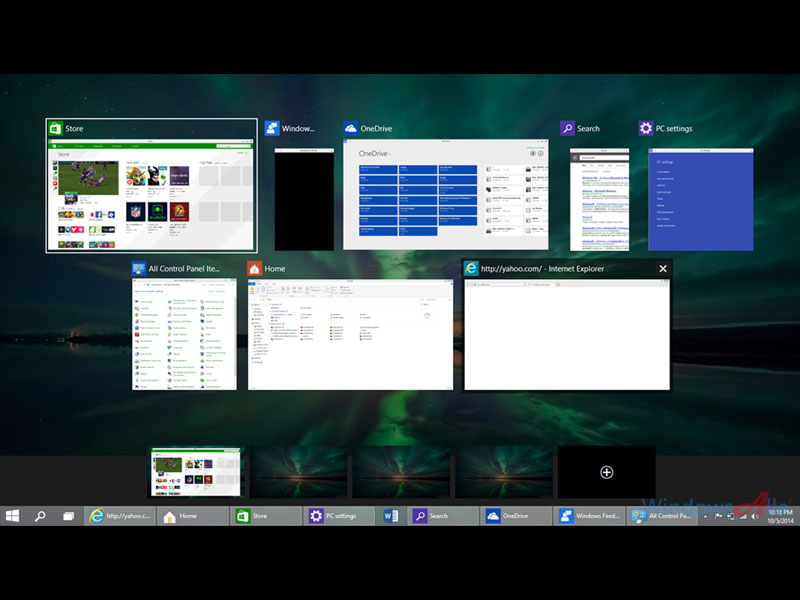Screen dimensions: 800x600
Task: Switch to the first virtual desktop thumbnail
Action: (x=197, y=472)
